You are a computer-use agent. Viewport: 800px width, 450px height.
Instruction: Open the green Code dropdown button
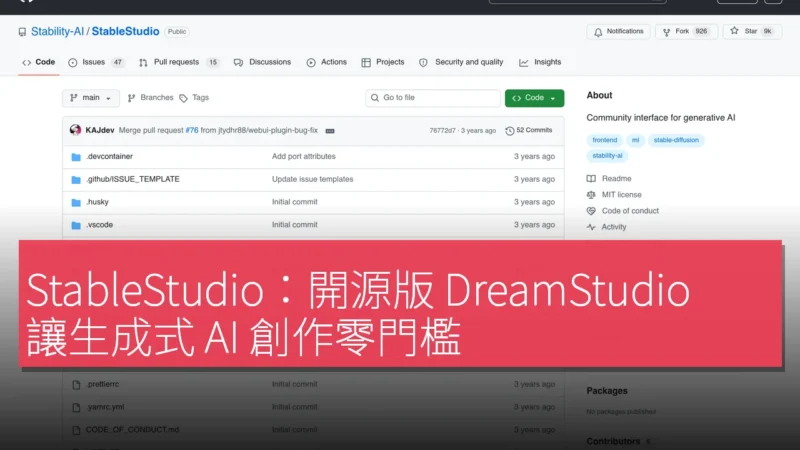pyautogui.click(x=534, y=98)
